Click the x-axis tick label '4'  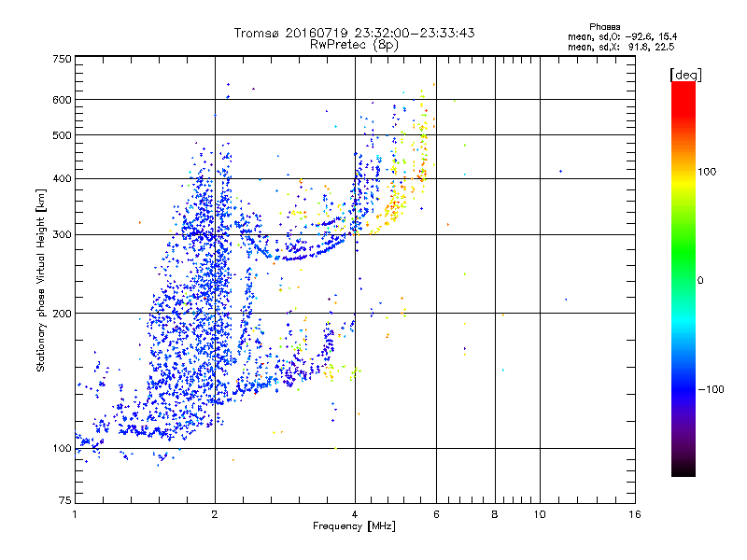coord(355,514)
